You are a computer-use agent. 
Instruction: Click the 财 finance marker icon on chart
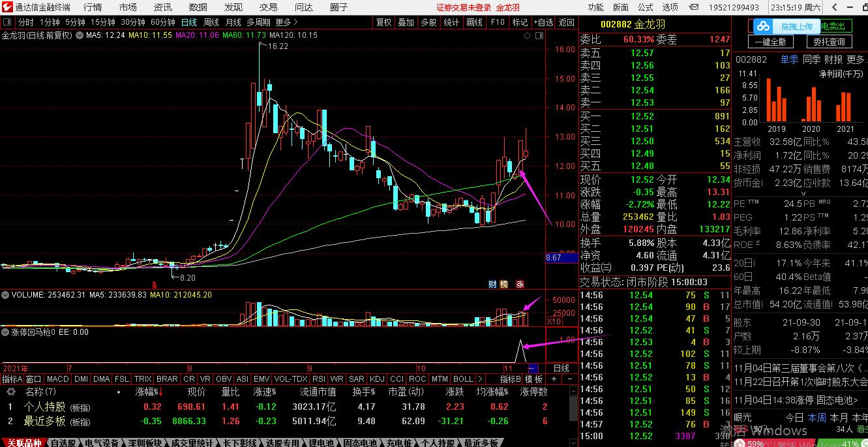coord(492,284)
